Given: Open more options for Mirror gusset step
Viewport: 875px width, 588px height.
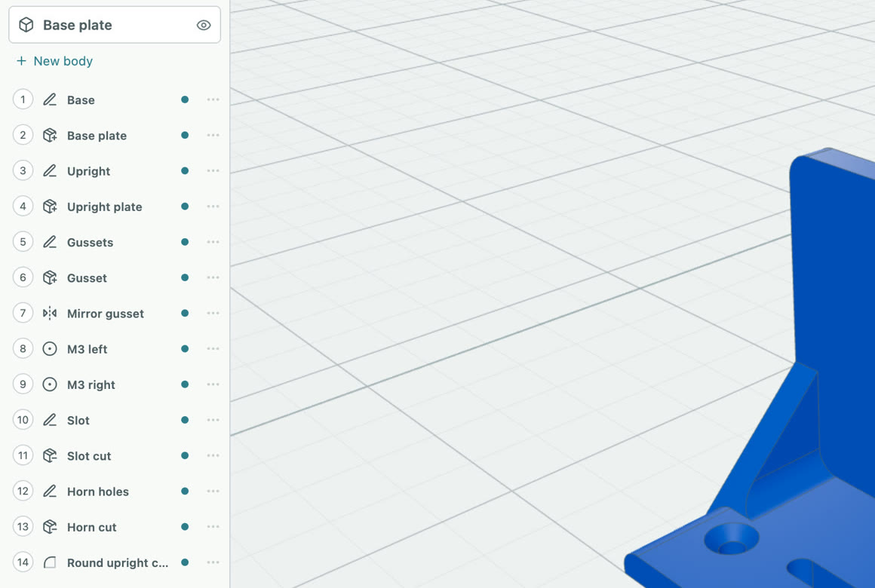Looking at the screenshot, I should tap(213, 313).
